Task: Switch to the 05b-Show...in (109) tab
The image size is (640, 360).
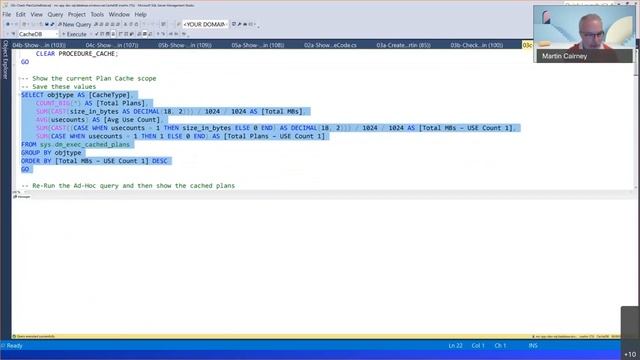Action: [185, 45]
